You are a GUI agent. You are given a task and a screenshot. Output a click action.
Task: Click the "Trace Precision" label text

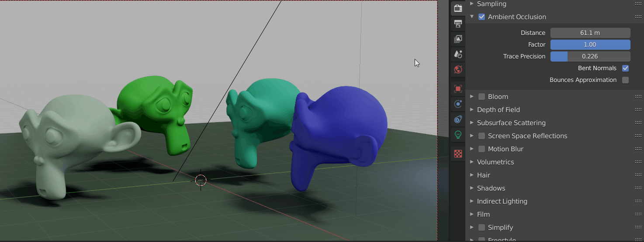[524, 56]
